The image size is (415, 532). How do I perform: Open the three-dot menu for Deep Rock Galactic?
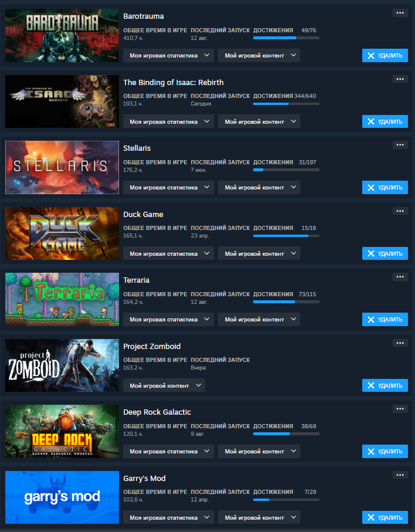pos(400,409)
